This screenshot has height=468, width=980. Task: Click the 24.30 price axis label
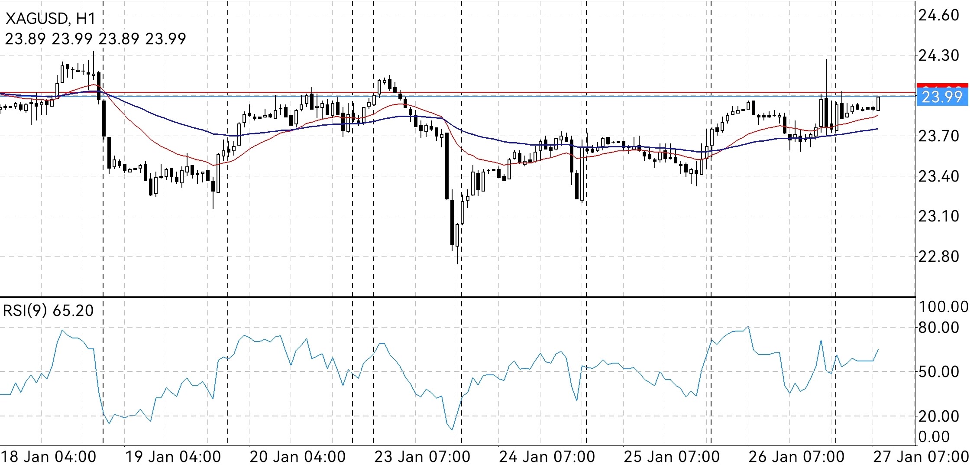tap(939, 55)
